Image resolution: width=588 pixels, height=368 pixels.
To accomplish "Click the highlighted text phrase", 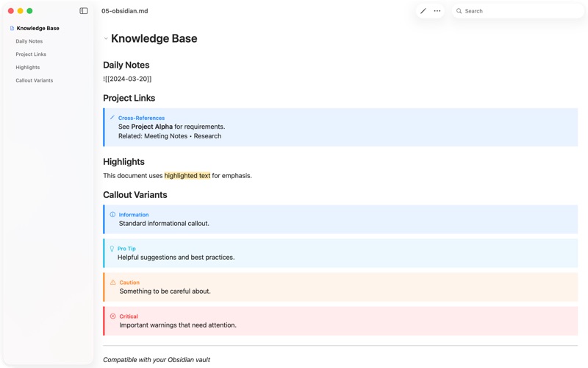I will (x=187, y=175).
